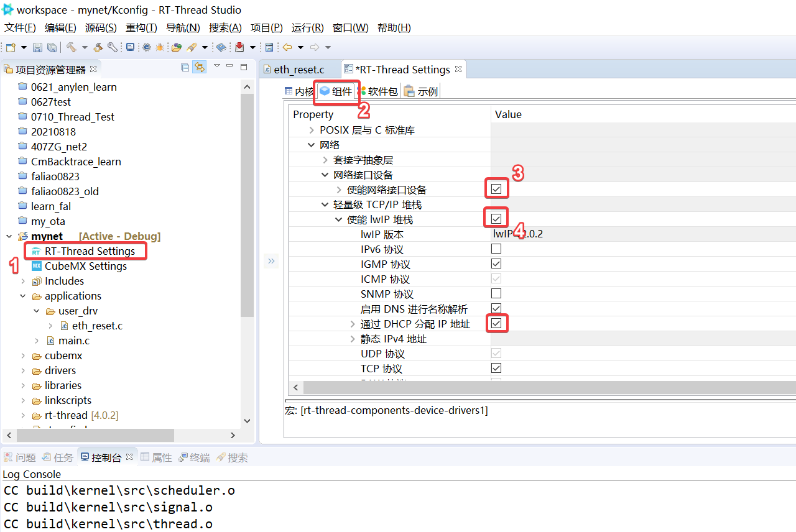The width and height of the screenshot is (796, 532).
Task: Collapse 轻量级 TCP/IP 堆栈 node
Action: click(x=325, y=204)
